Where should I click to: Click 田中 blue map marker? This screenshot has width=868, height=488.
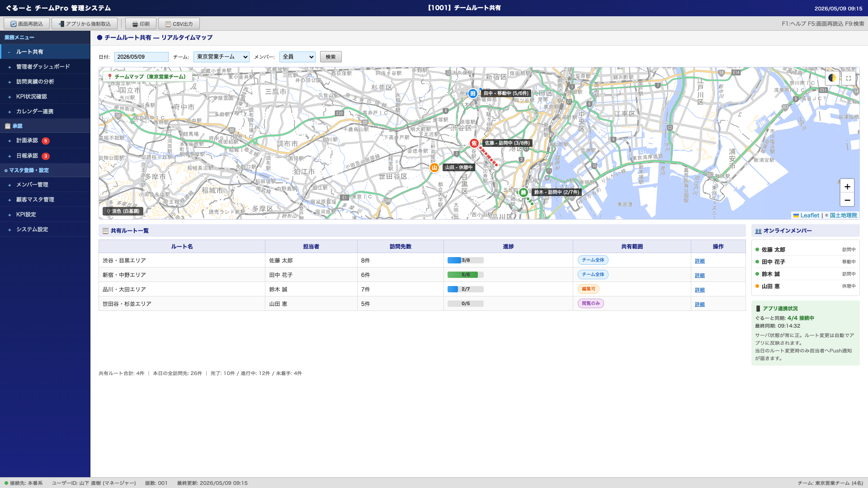click(473, 94)
